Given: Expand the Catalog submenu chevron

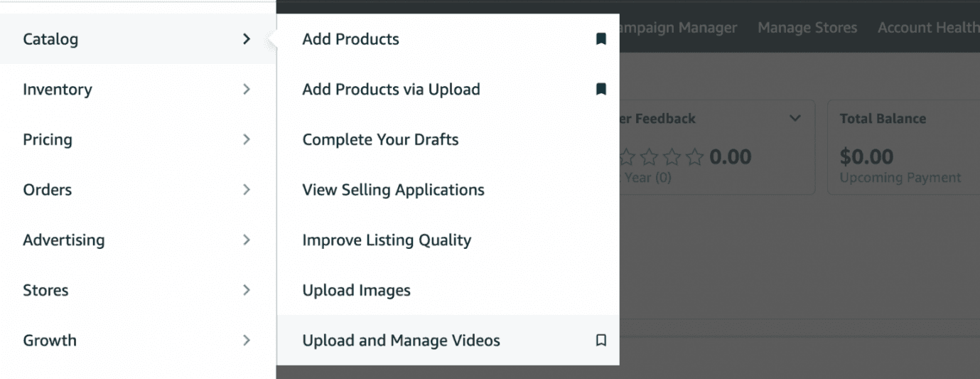Looking at the screenshot, I should (247, 39).
